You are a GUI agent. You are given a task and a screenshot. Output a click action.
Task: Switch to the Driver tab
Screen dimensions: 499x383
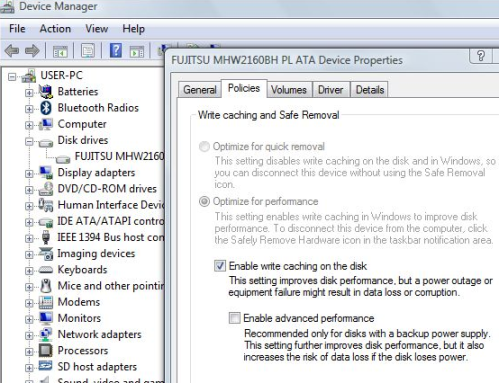[x=330, y=90]
